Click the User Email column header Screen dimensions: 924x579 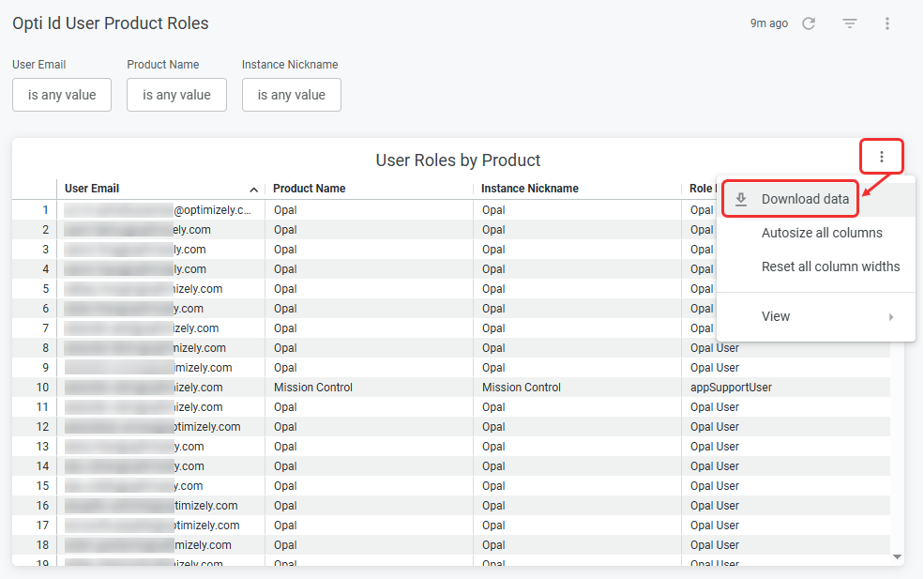point(92,189)
